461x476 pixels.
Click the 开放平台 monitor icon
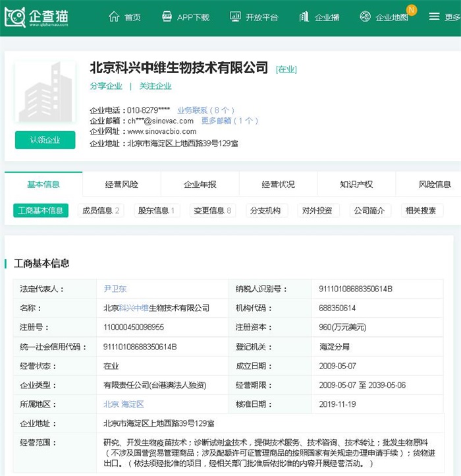[235, 16]
